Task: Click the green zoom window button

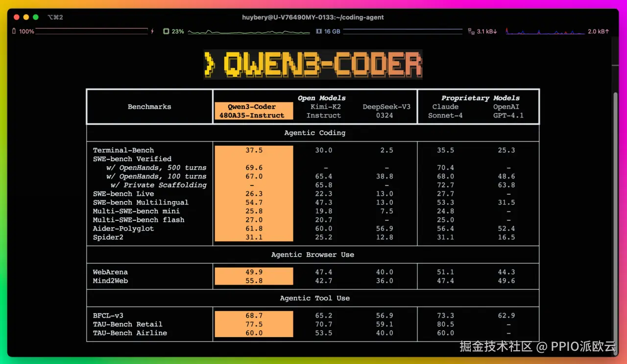Action: 36,17
